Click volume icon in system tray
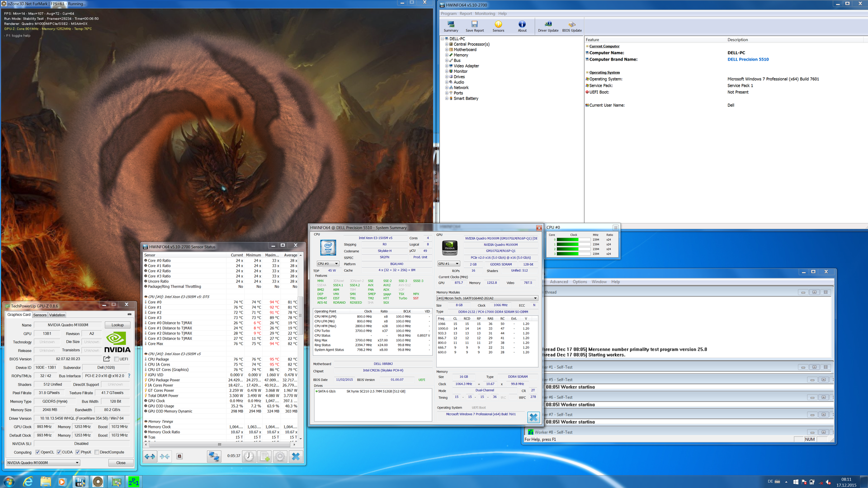This screenshot has width=868, height=488. tap(828, 482)
